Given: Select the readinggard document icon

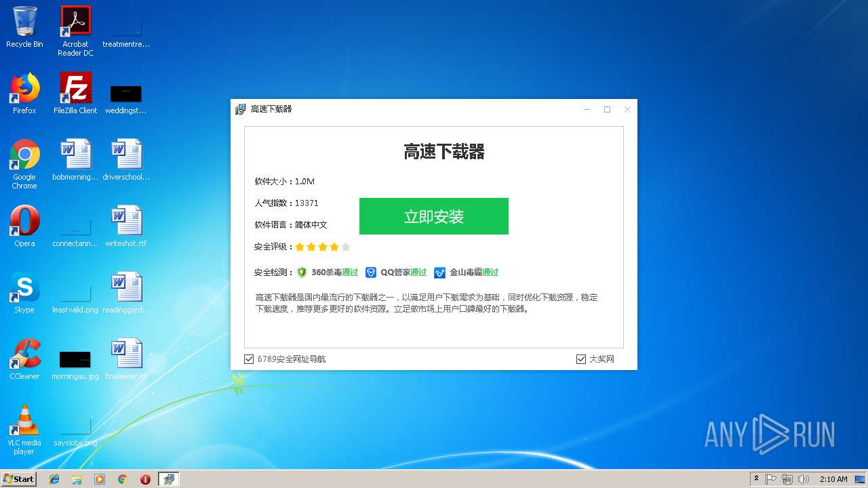Looking at the screenshot, I should (x=126, y=293).
